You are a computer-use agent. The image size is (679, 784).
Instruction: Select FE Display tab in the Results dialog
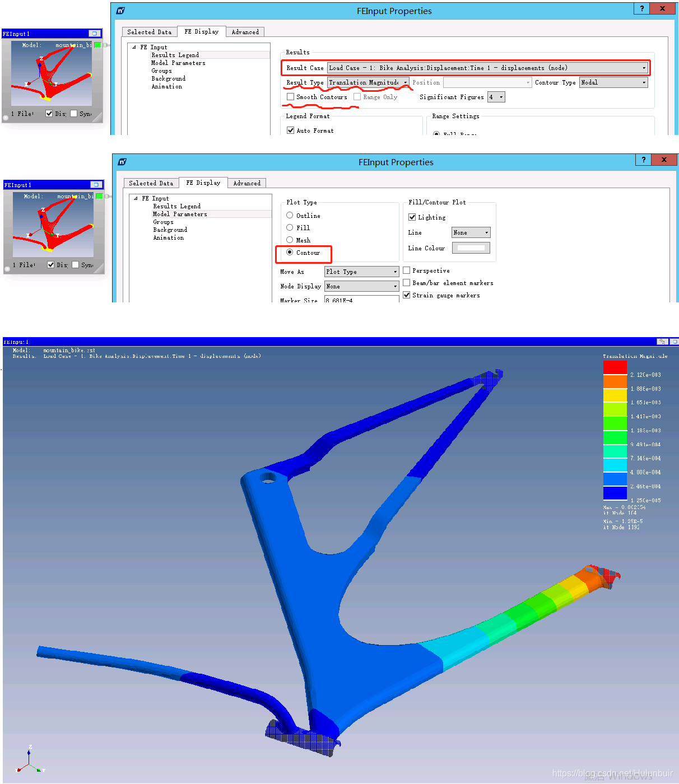click(x=202, y=31)
